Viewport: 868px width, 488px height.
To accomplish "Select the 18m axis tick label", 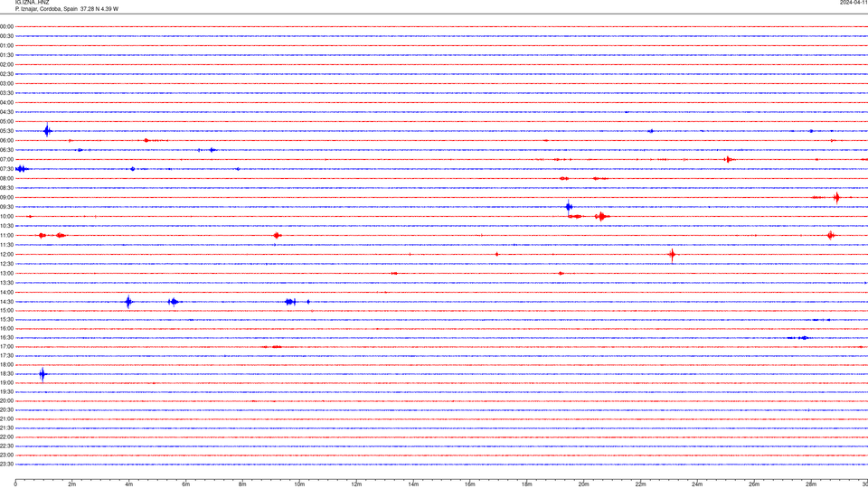I will [527, 484].
